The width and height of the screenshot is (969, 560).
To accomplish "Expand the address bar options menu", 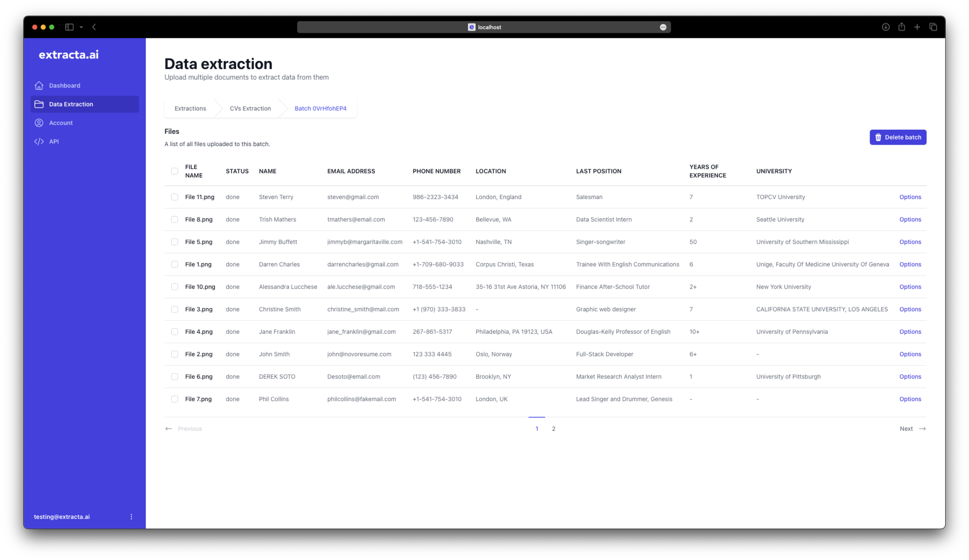I will pyautogui.click(x=663, y=27).
